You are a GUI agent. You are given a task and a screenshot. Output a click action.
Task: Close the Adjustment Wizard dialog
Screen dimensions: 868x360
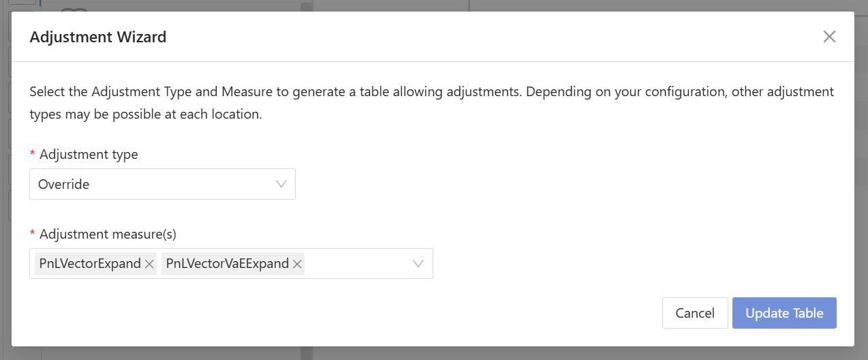pyautogui.click(x=829, y=37)
